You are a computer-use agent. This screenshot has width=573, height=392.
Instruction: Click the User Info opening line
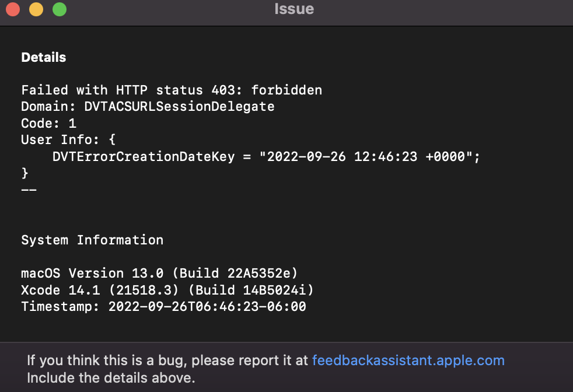(x=69, y=140)
